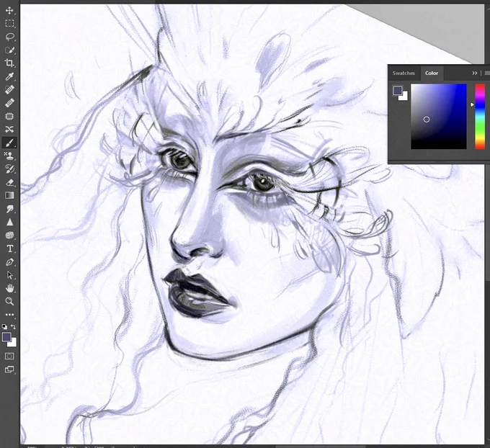Select the Brush tool
The height and width of the screenshot is (448, 490).
(x=9, y=143)
